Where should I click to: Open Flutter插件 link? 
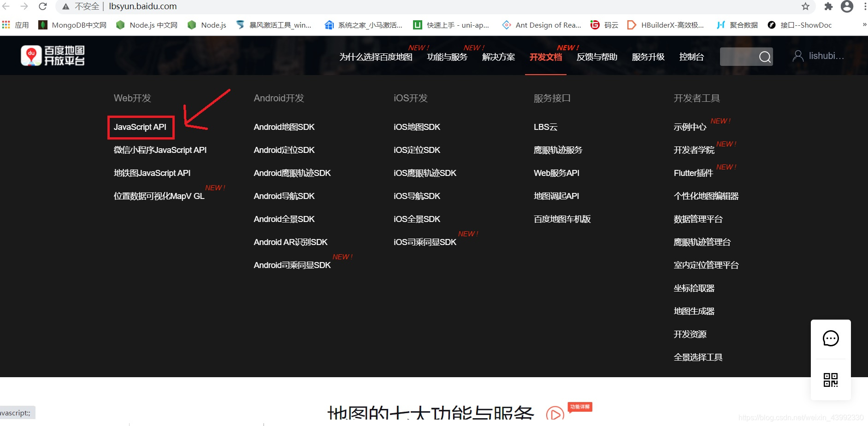point(693,173)
